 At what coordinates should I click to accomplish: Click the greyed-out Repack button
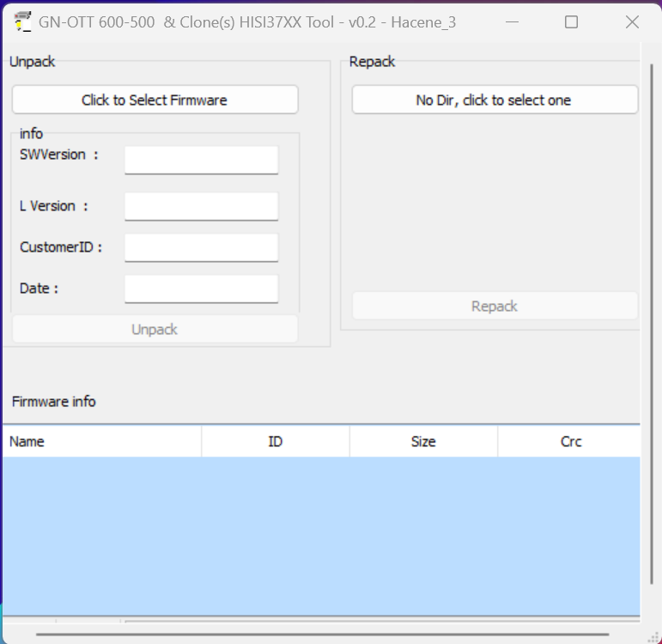[495, 307]
